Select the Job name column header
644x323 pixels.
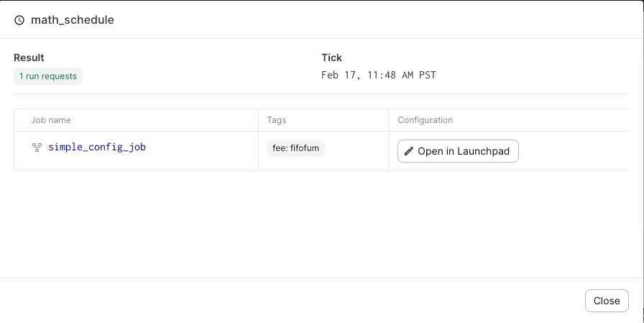(x=51, y=120)
